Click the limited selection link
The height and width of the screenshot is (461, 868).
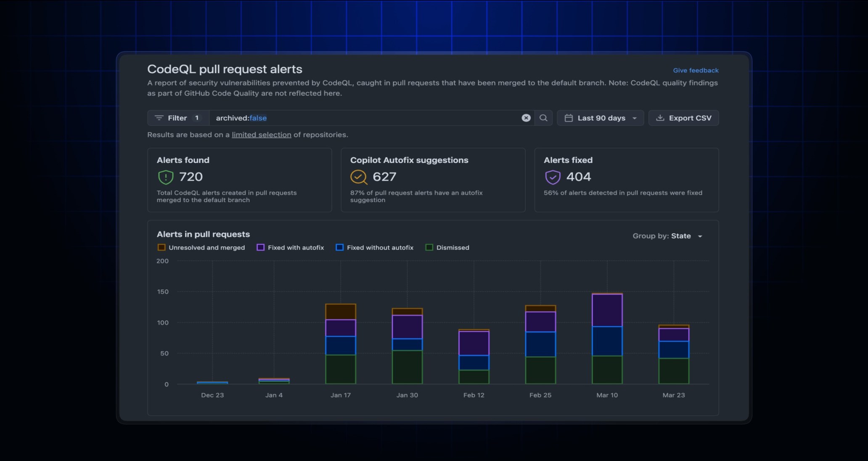click(x=261, y=135)
